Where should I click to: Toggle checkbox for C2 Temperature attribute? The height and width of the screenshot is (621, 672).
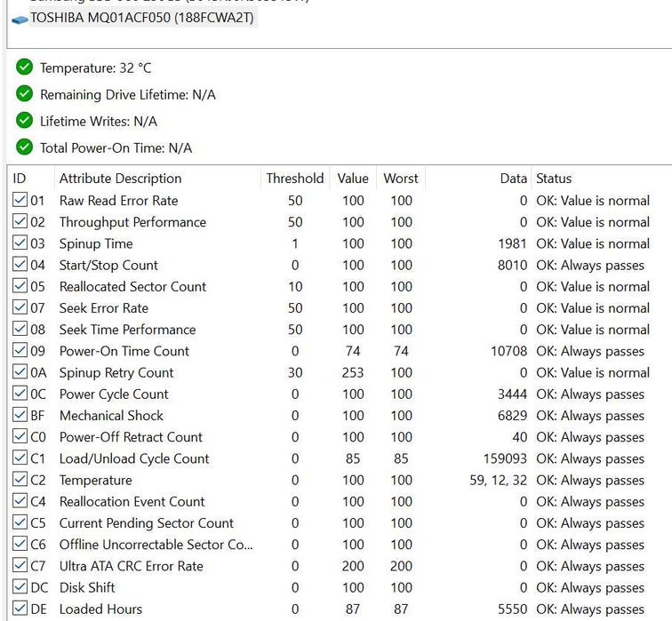pyautogui.click(x=20, y=479)
